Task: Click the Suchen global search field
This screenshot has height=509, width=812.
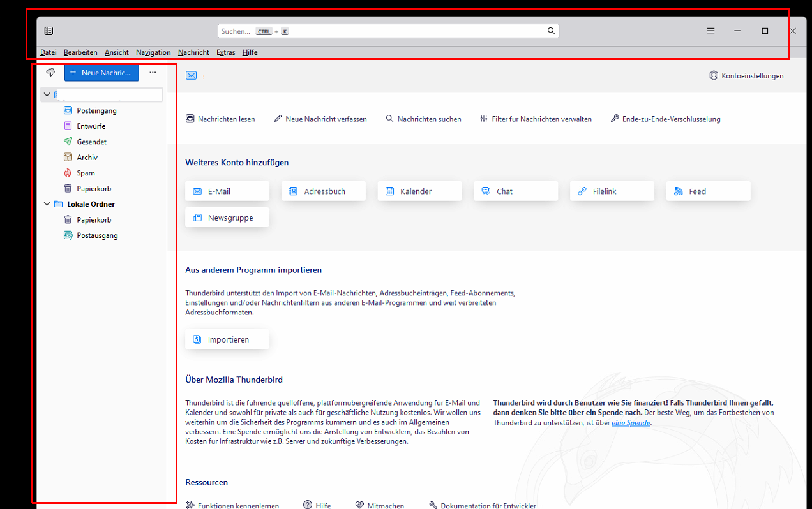Action: click(388, 31)
